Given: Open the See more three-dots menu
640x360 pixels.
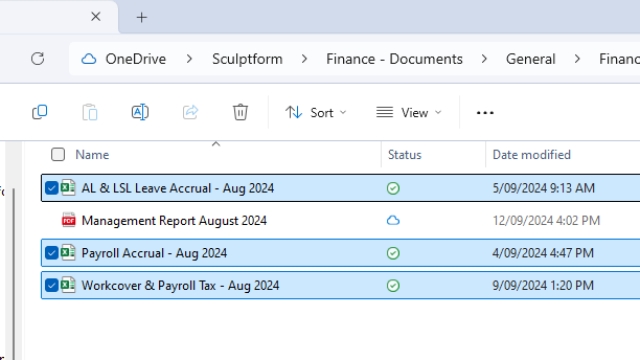Looking at the screenshot, I should [x=485, y=113].
